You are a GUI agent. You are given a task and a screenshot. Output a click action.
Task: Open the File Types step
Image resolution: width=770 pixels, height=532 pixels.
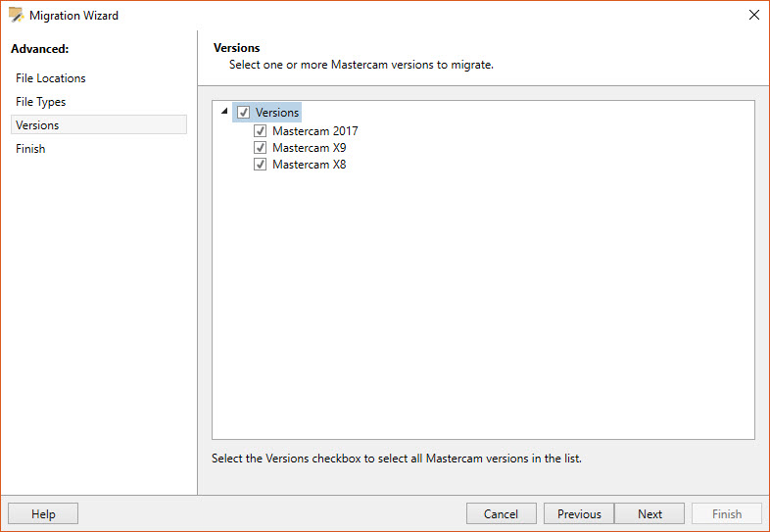pos(41,102)
